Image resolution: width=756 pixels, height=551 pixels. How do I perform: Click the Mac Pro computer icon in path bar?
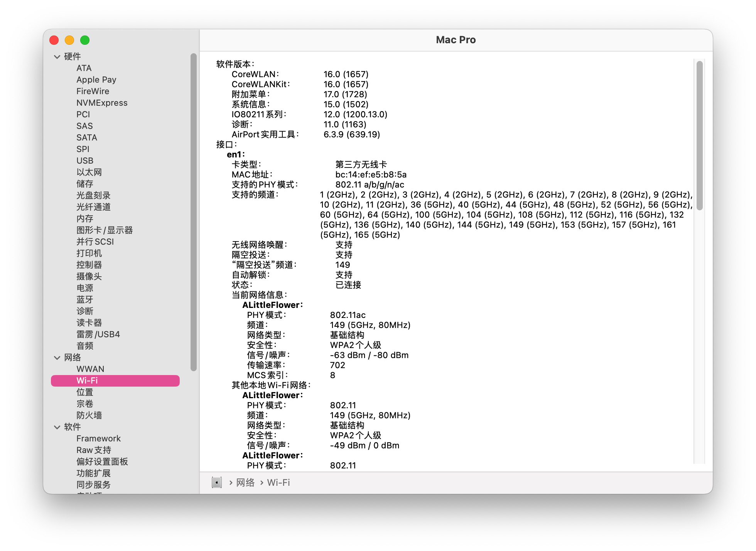click(x=217, y=482)
